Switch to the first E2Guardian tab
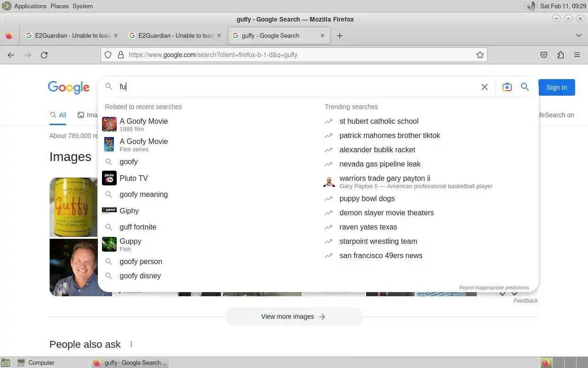 72,35
